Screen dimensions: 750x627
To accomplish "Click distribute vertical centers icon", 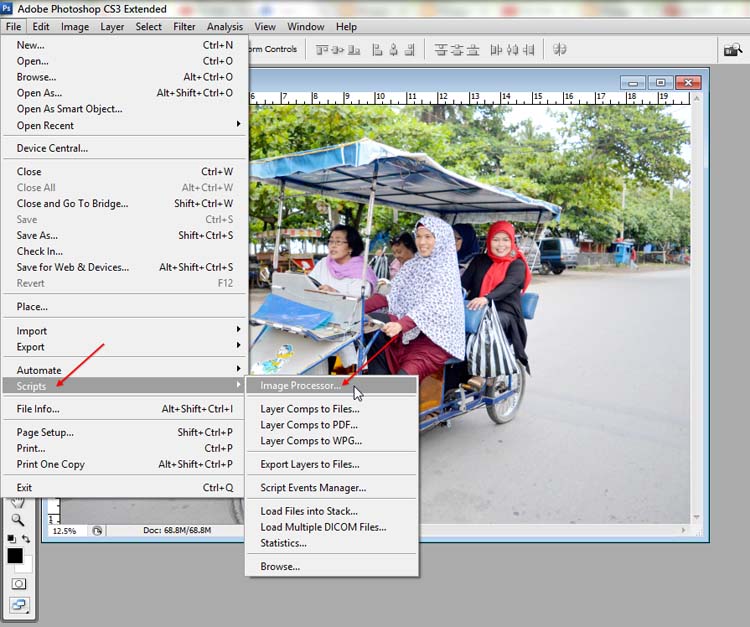I will click(457, 49).
